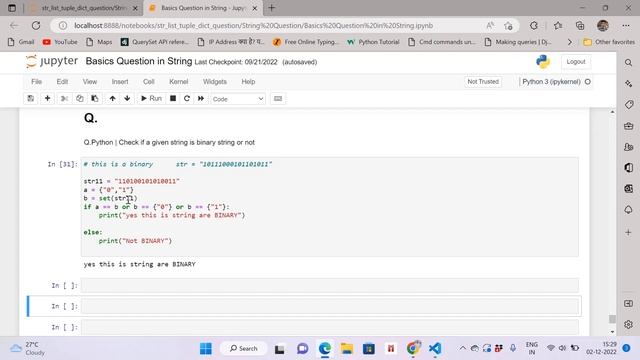This screenshot has height=360, width=640.
Task: Open the Favorites list icon
Action: tap(558, 26)
